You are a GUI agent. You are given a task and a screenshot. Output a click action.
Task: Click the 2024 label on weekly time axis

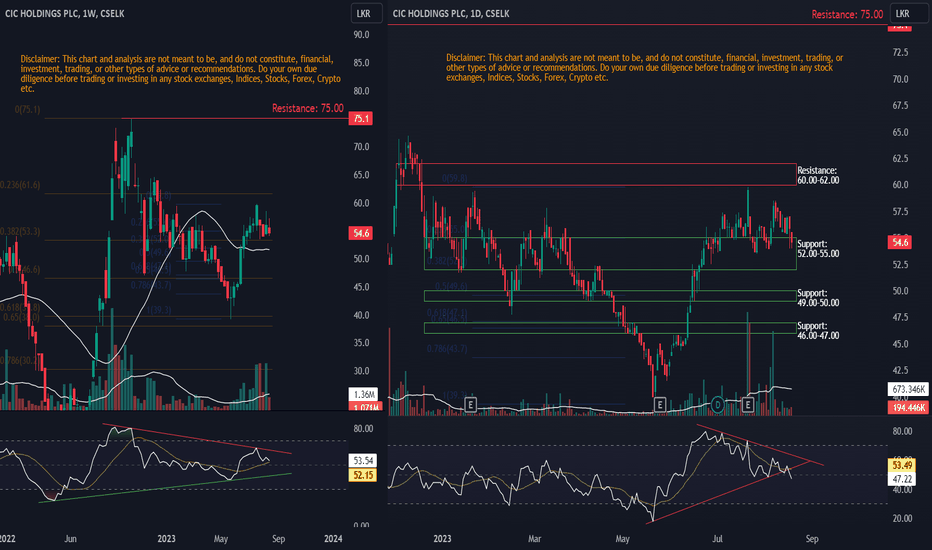[333, 539]
